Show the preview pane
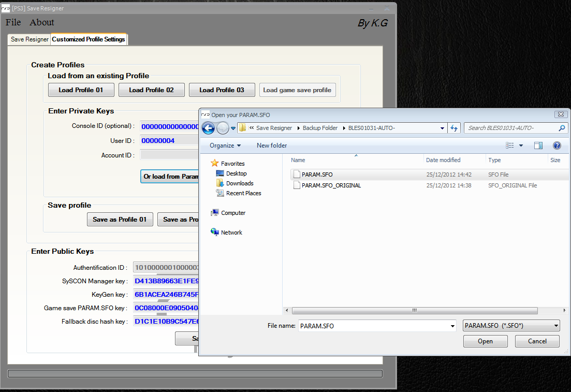This screenshot has height=392, width=571. (x=538, y=146)
